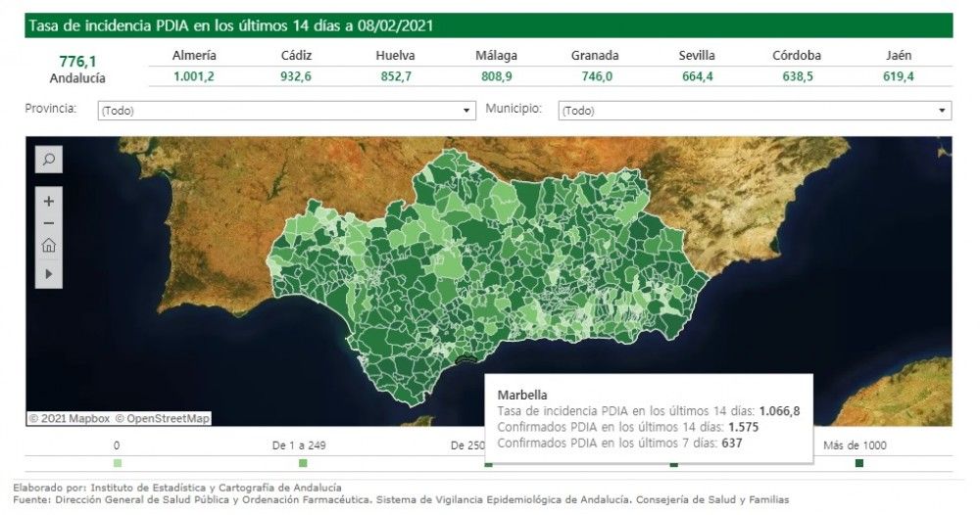
Task: Click legend swatch for De 1 a 249
Action: pos(303,463)
